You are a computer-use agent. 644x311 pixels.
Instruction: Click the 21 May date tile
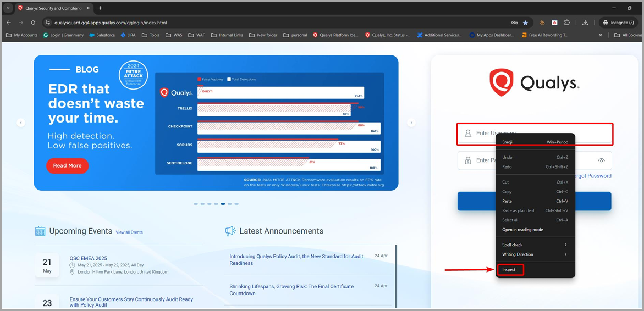click(47, 266)
